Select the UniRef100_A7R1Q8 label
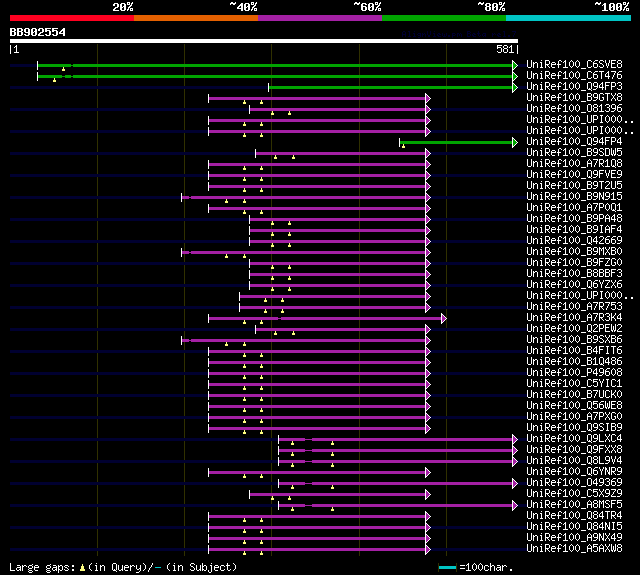The height and width of the screenshot is (575, 640). click(574, 164)
